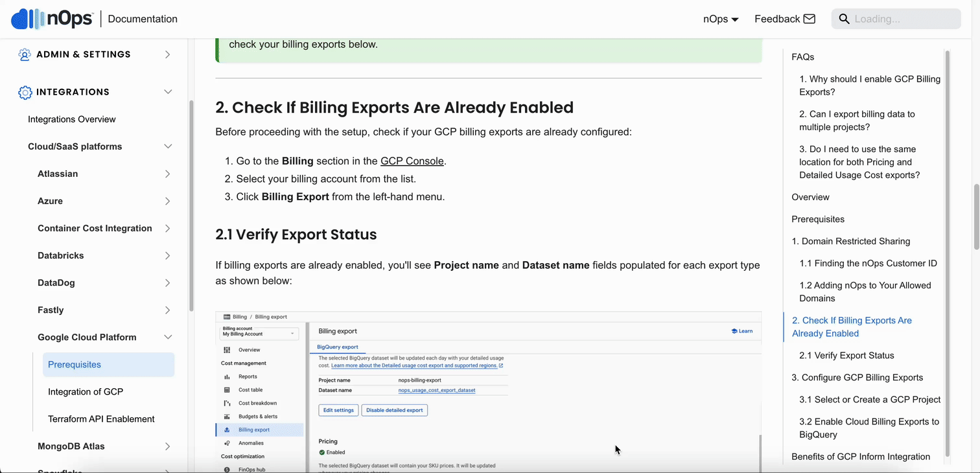Open the nOps dropdown in the header
980x473 pixels.
point(719,19)
